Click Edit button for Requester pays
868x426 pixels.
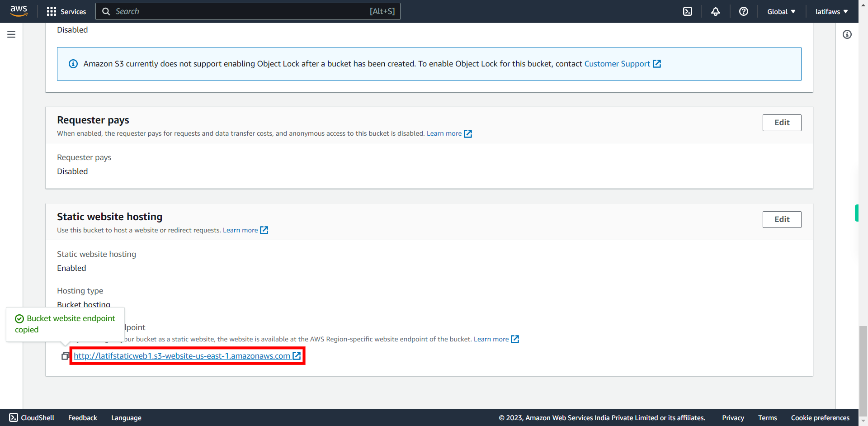(x=782, y=123)
